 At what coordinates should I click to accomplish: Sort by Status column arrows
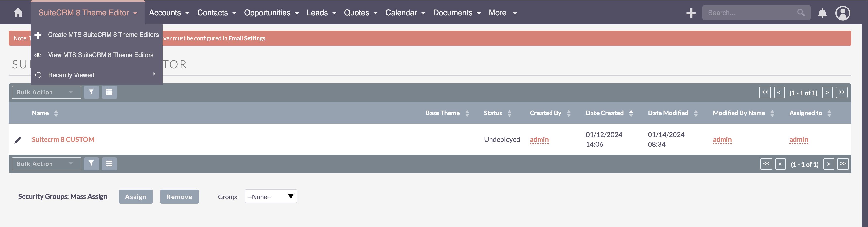click(509, 113)
